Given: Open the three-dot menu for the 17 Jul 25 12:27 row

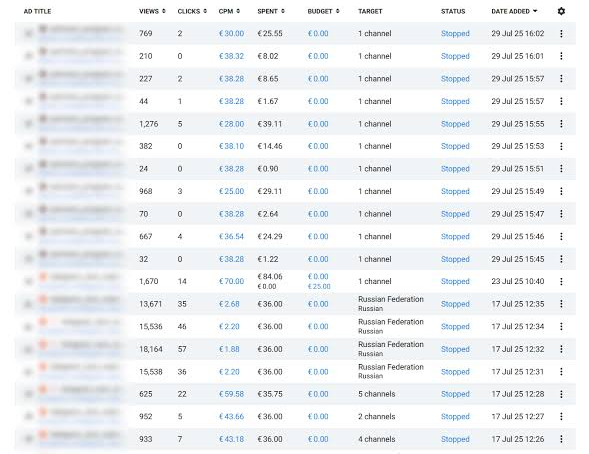Looking at the screenshot, I should pos(561,416).
